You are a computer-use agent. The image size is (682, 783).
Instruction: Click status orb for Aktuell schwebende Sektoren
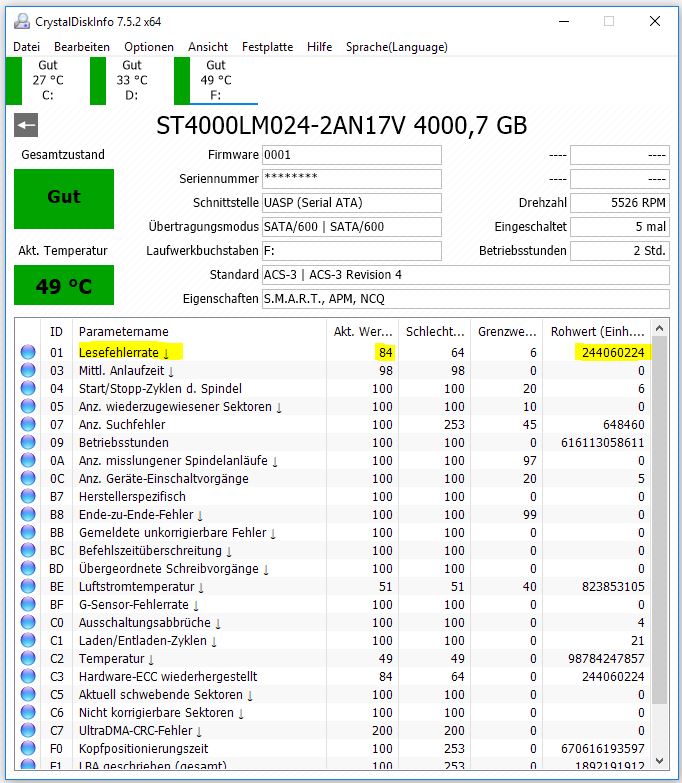(28, 694)
